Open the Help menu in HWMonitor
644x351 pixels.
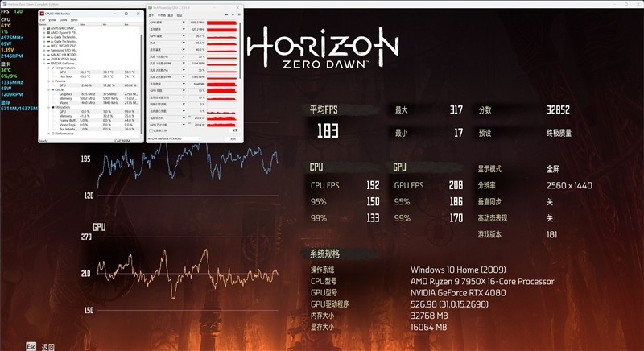pos(74,19)
